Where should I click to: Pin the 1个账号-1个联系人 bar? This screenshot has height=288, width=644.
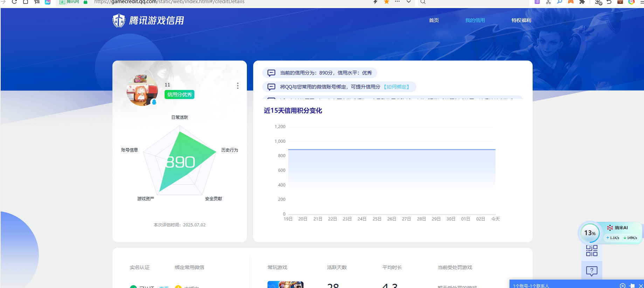(x=632, y=286)
